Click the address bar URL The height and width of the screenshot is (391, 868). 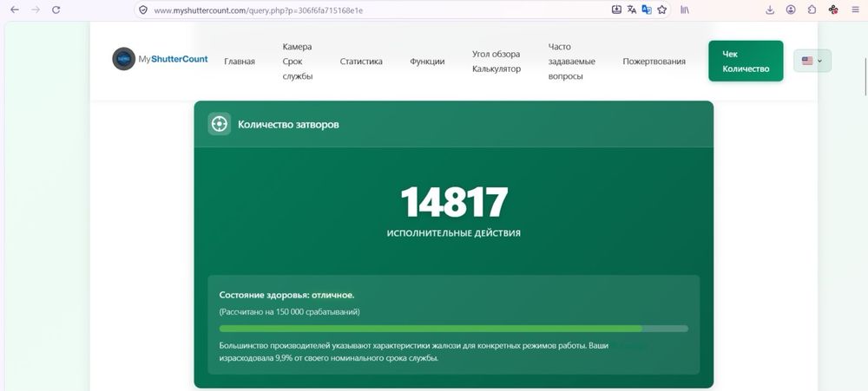[x=259, y=10]
